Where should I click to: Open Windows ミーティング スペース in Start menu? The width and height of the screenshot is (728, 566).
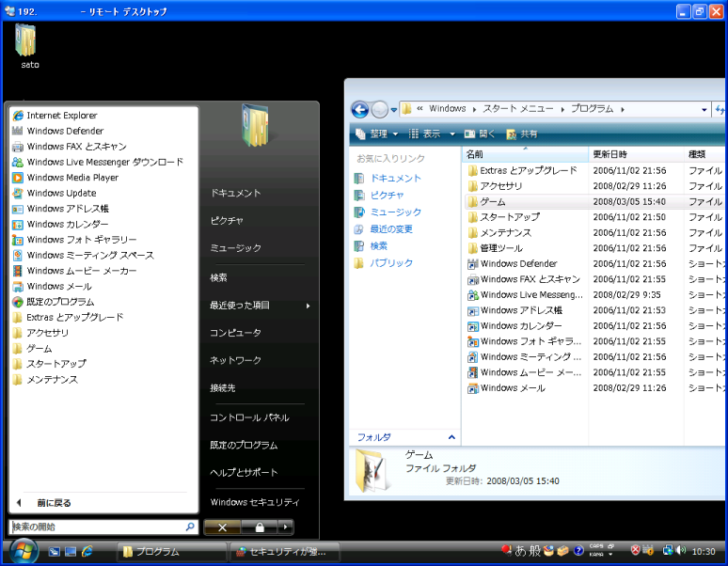(83, 255)
